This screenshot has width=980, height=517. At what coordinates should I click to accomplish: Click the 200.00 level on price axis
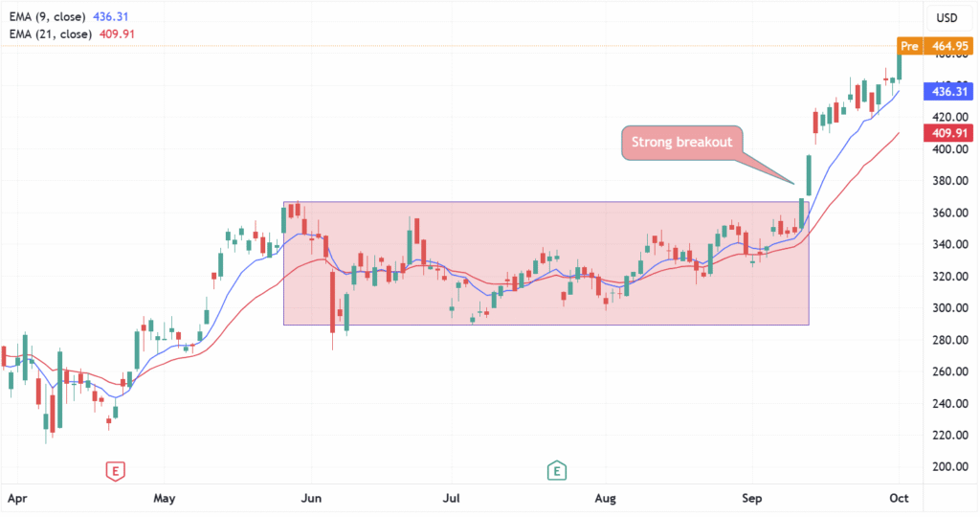click(946, 467)
